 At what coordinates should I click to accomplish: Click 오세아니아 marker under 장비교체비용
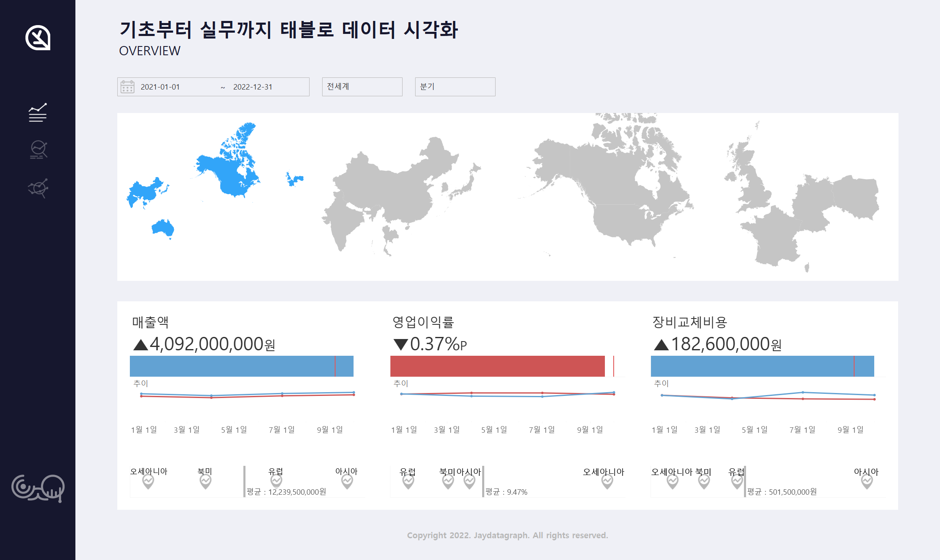672,482
